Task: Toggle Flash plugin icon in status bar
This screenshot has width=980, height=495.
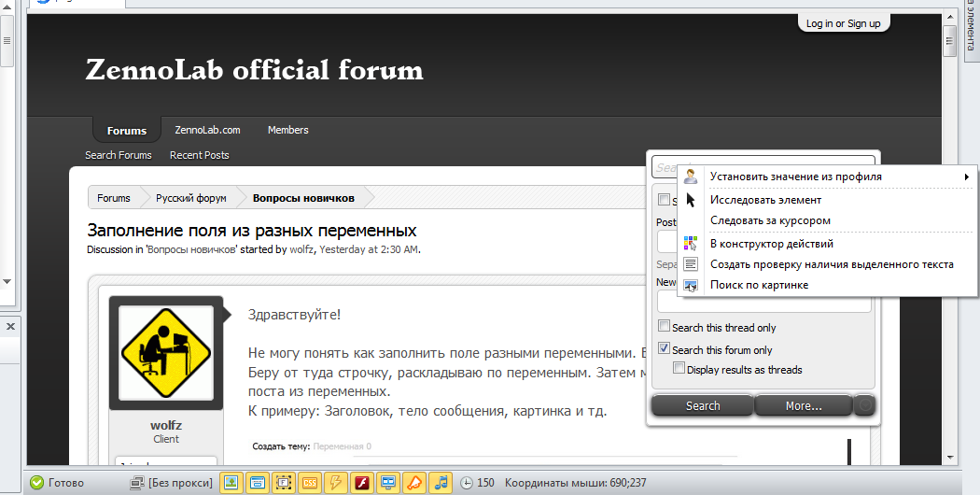Action: point(362,483)
